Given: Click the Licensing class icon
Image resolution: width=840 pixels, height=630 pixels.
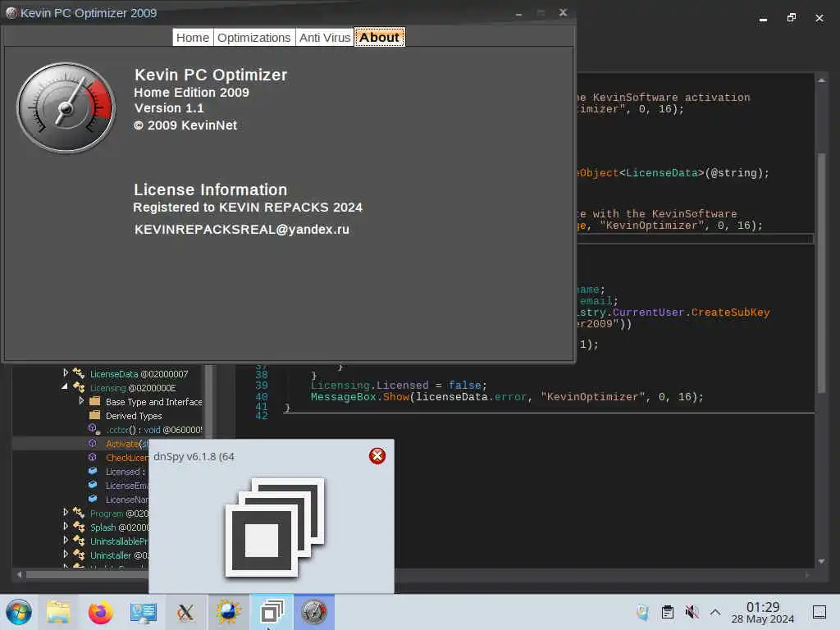Looking at the screenshot, I should click(79, 387).
